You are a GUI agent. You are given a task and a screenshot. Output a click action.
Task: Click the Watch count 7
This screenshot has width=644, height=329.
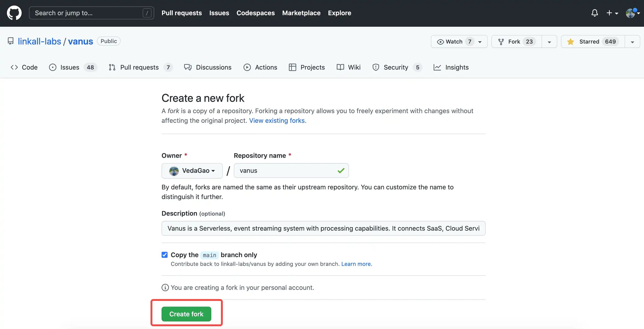(470, 41)
